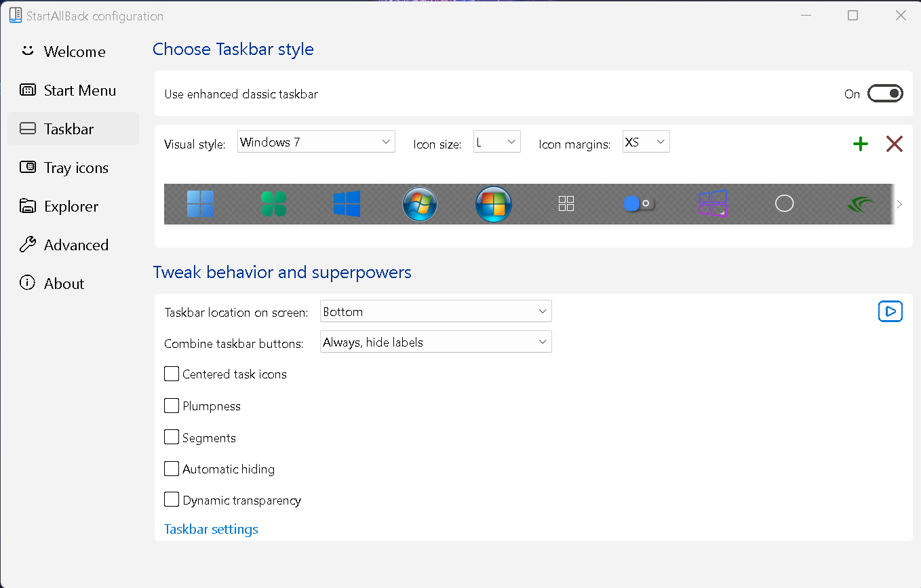The height and width of the screenshot is (588, 921).
Task: Open the Tray icons section
Action: point(73,168)
